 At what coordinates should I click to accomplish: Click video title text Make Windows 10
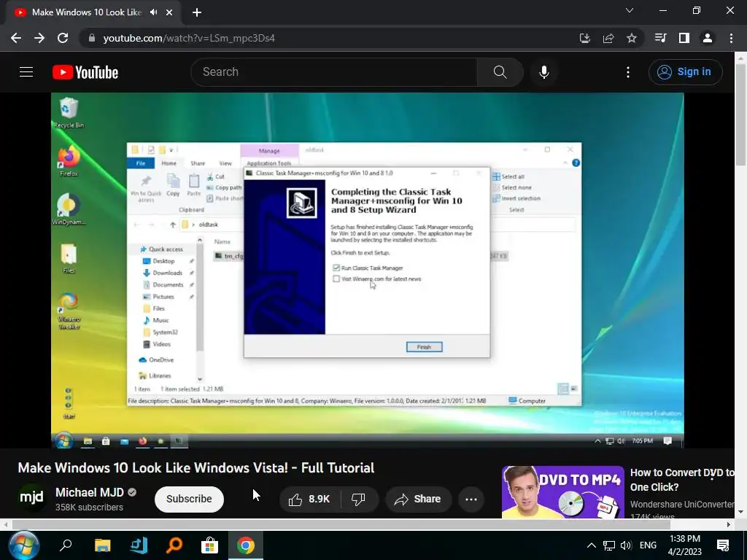(x=196, y=467)
